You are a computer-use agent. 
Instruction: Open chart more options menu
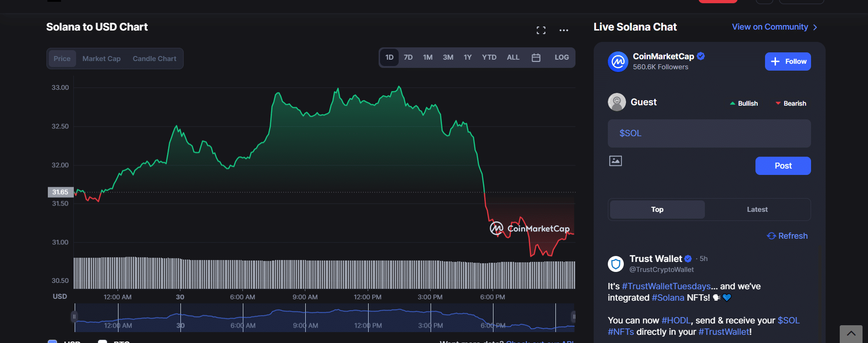tap(564, 31)
